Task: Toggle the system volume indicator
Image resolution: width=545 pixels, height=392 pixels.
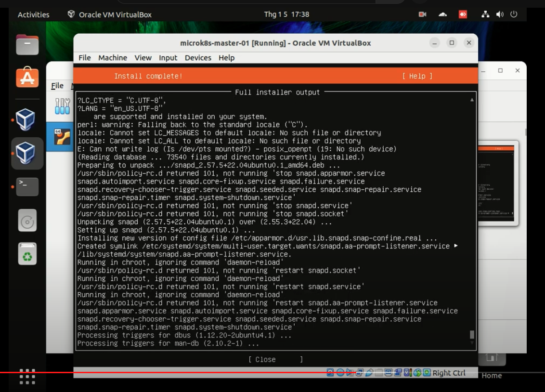Action: click(x=501, y=14)
